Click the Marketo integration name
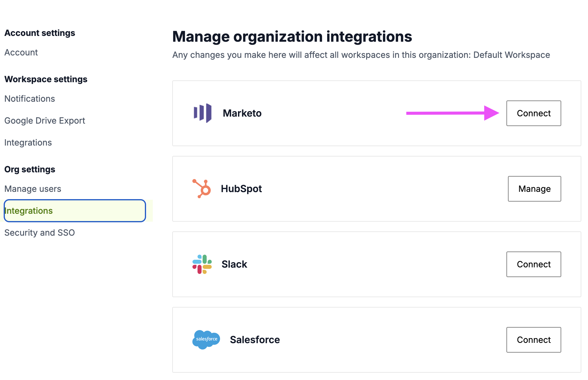588x380 pixels. (242, 113)
